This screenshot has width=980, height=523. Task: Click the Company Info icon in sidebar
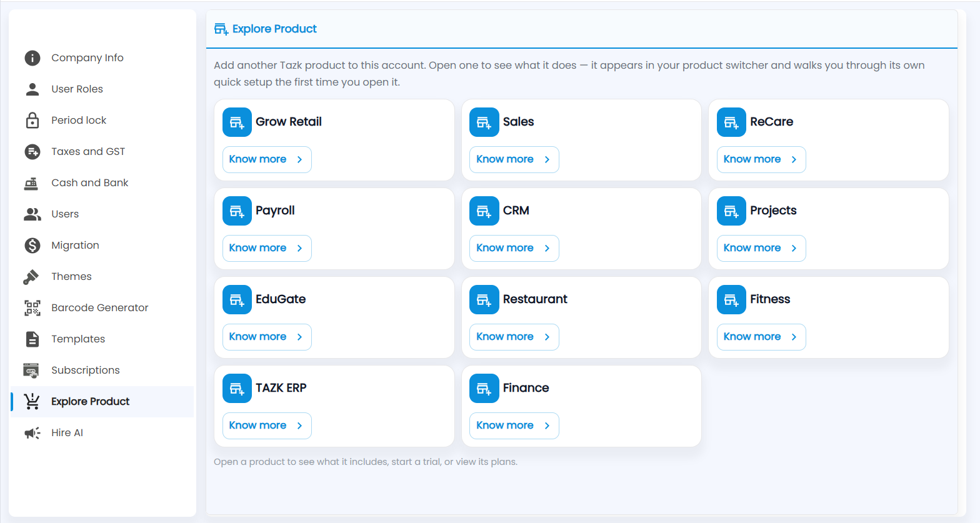click(x=32, y=58)
